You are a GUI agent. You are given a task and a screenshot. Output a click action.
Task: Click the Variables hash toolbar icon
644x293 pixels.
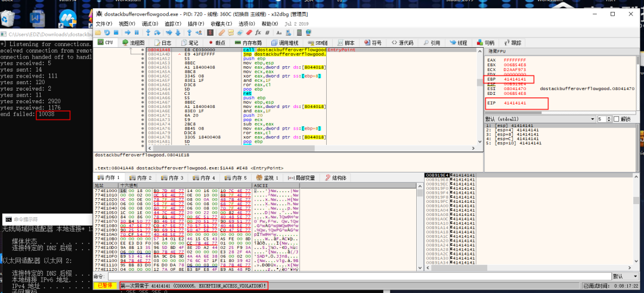(267, 32)
